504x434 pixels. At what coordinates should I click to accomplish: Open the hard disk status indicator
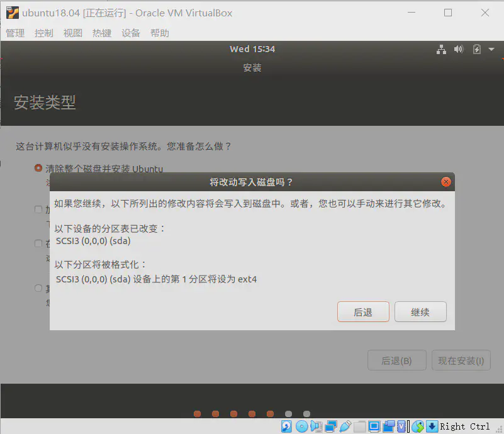(287, 426)
